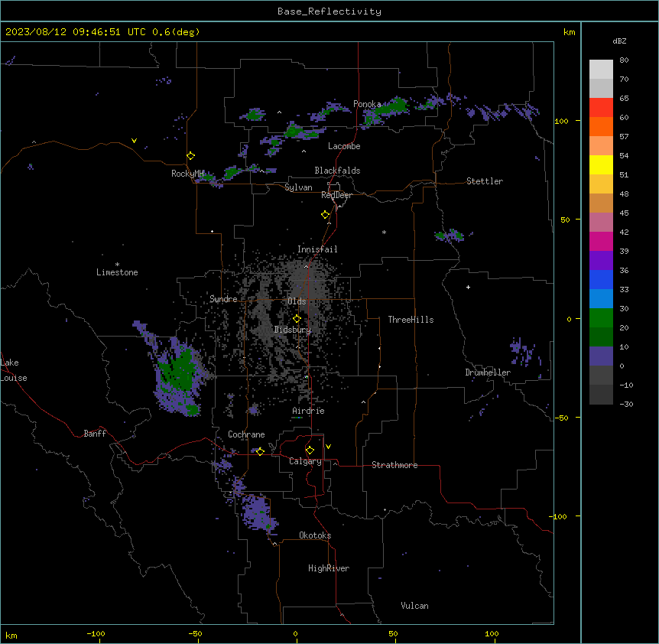Click the Airdrie city label
Screen dimensions: 659x644
[x=309, y=411]
